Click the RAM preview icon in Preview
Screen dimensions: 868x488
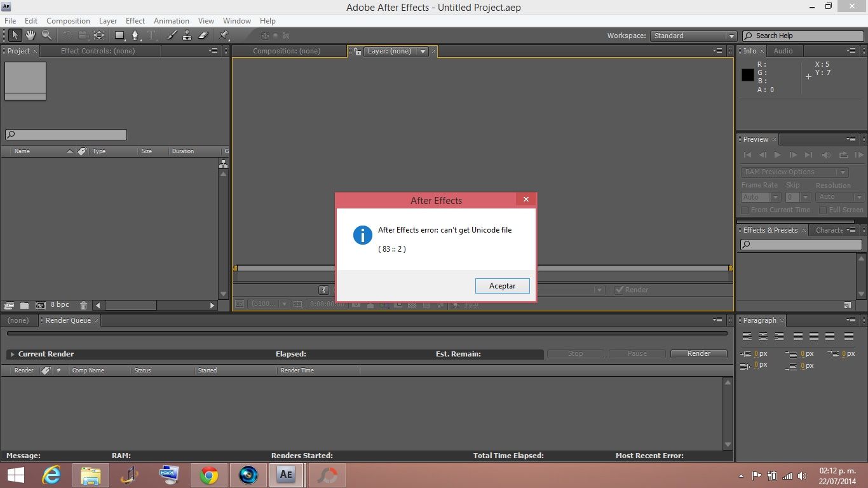point(859,155)
